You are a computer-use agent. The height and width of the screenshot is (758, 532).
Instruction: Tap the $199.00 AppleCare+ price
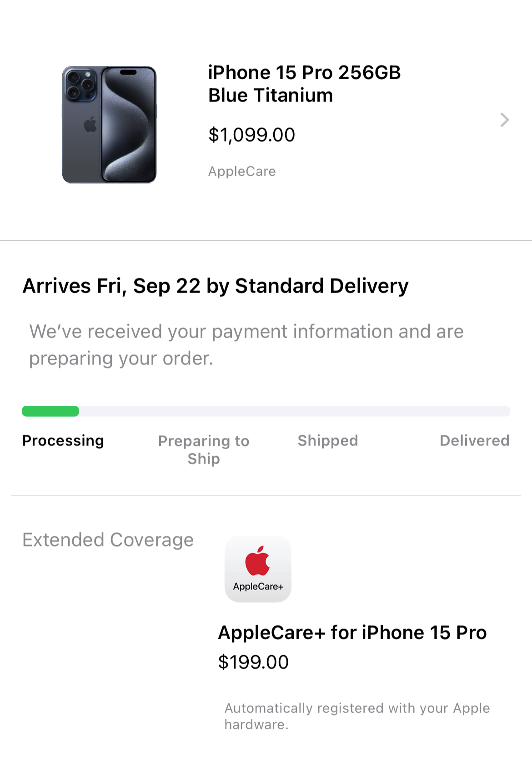pyautogui.click(x=253, y=662)
